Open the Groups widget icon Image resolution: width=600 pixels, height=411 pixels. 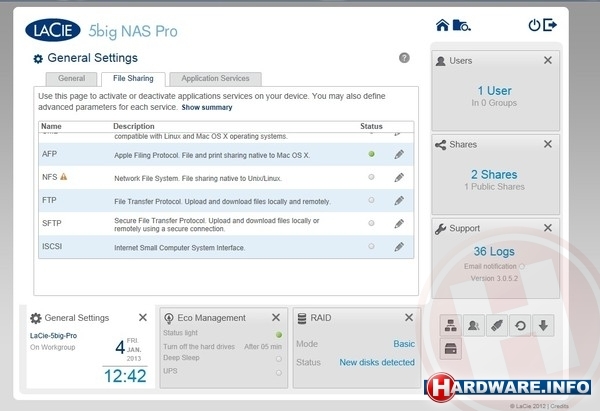[474, 326]
